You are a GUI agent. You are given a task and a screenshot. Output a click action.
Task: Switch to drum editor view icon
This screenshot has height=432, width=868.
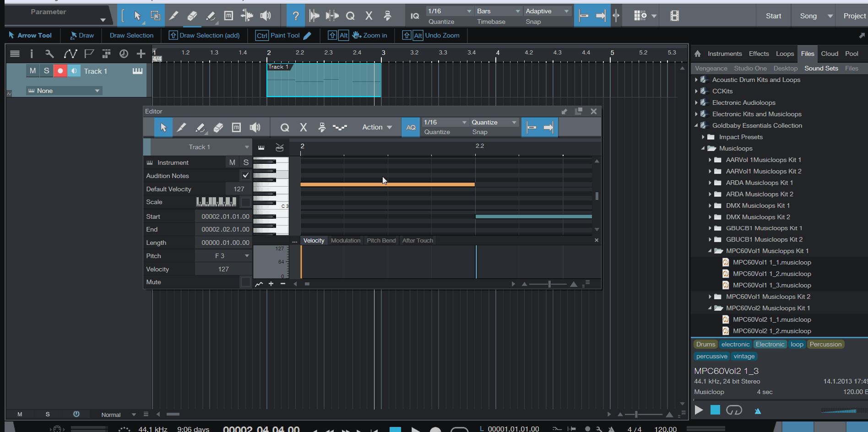(280, 147)
